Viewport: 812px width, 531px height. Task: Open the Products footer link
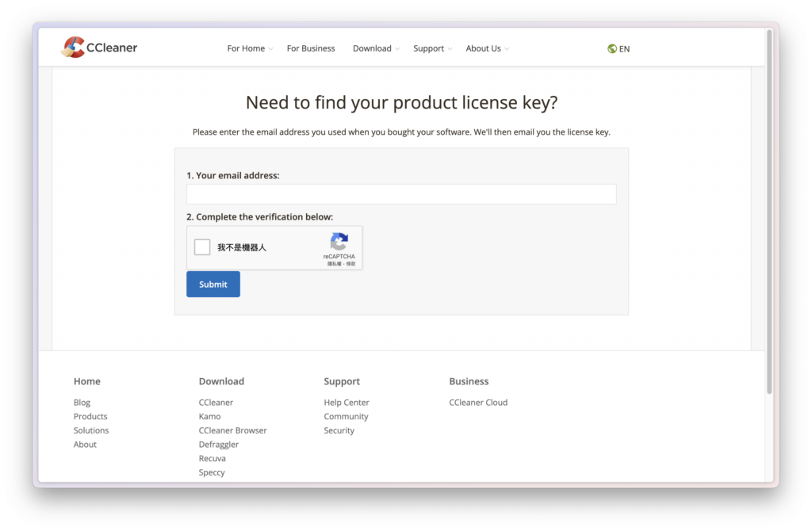point(90,416)
